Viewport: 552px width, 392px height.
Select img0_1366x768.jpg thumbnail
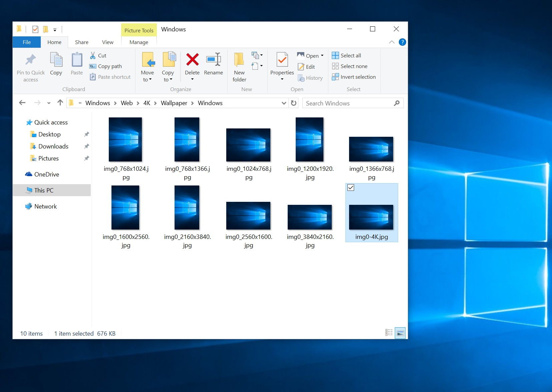371,149
